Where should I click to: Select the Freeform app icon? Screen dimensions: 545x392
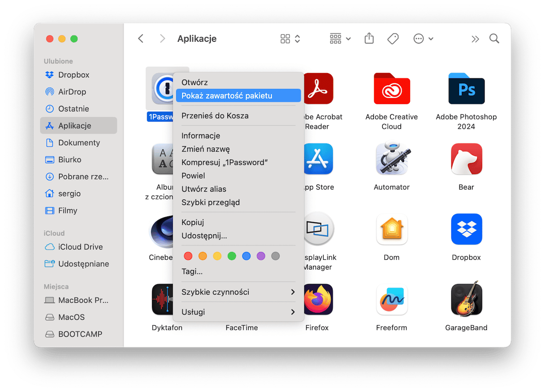(391, 299)
